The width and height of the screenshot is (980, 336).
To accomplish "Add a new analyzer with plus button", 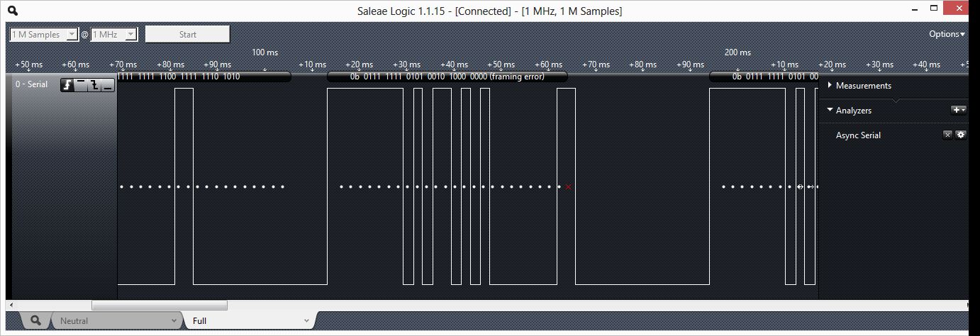I will point(958,110).
